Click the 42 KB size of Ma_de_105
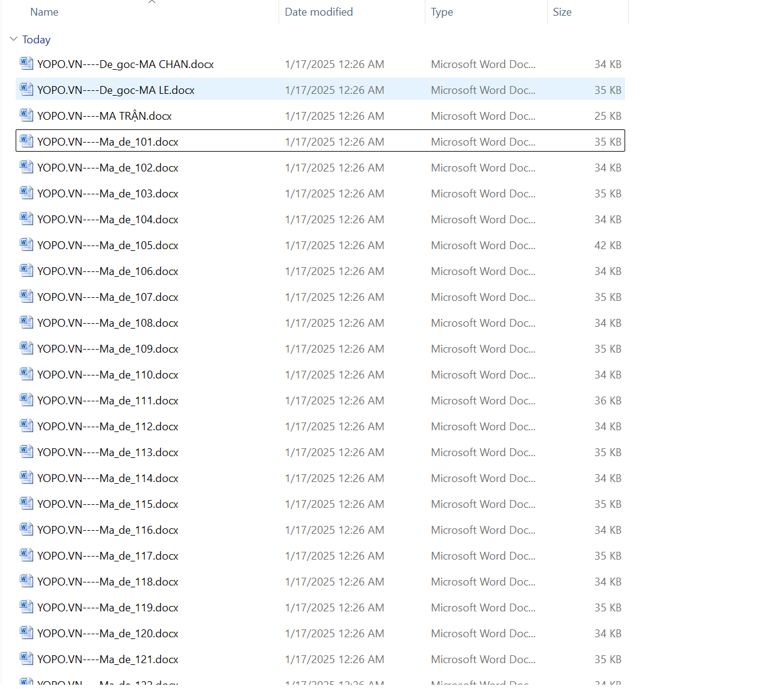The width and height of the screenshot is (784, 689). [608, 246]
